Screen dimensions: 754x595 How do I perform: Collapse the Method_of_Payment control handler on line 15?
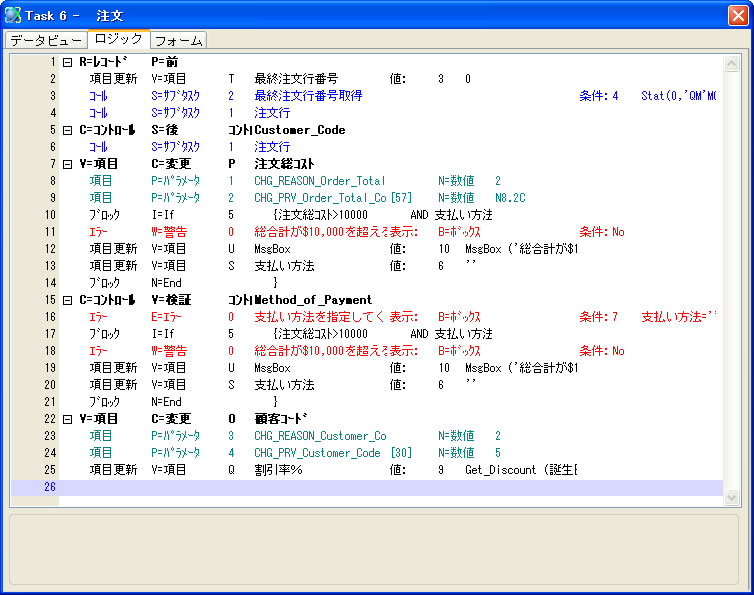tap(68, 300)
